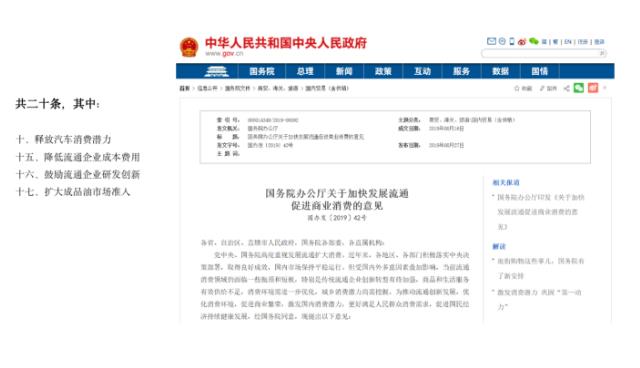
Task: Share via green WeChat square button
Action: coord(579,88)
